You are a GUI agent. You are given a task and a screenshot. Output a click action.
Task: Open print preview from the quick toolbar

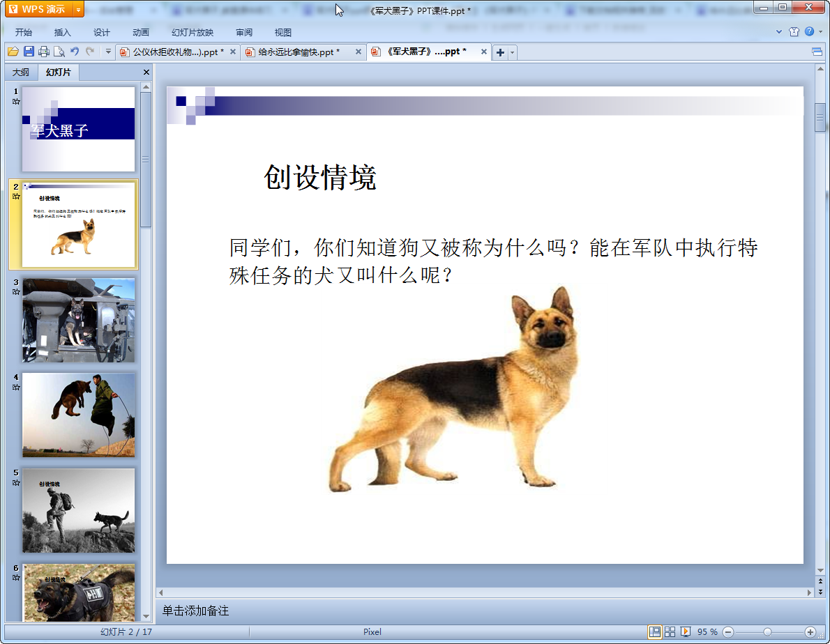tap(59, 52)
